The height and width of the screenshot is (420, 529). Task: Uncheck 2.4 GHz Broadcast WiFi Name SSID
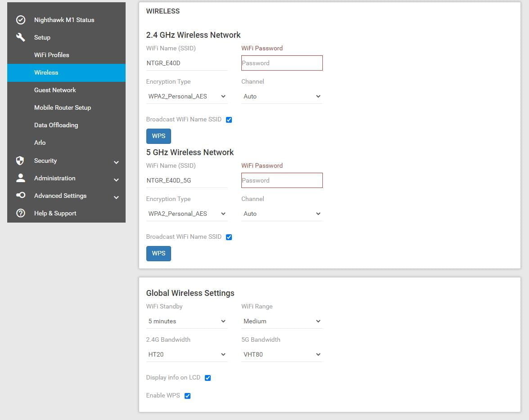229,120
